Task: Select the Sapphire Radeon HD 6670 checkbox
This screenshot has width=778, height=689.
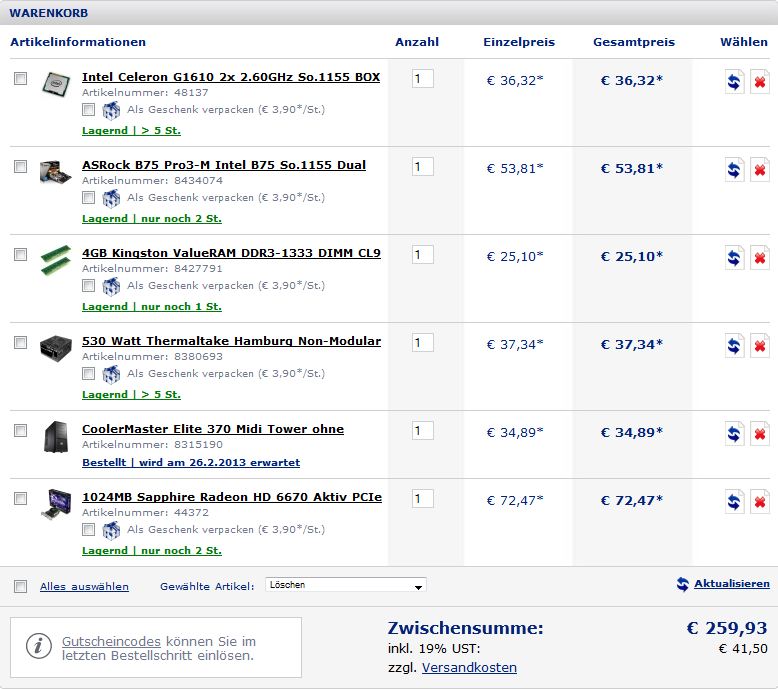Action: pyautogui.click(x=20, y=498)
